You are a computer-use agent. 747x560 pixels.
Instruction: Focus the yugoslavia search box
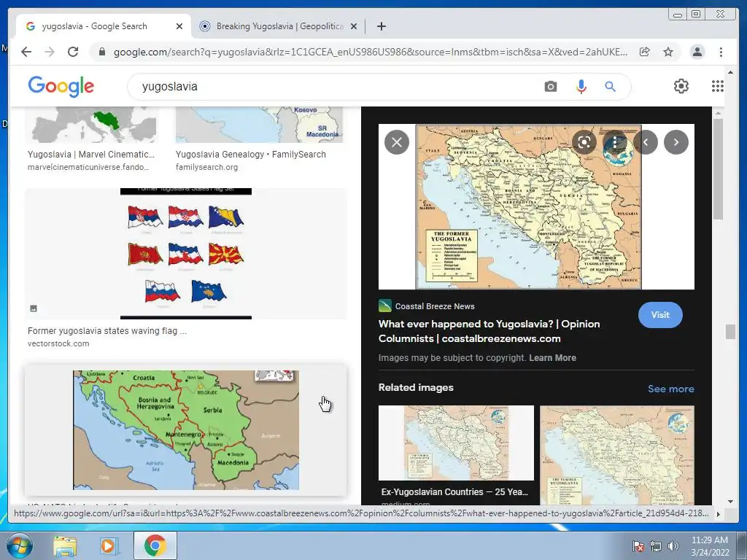click(x=333, y=87)
